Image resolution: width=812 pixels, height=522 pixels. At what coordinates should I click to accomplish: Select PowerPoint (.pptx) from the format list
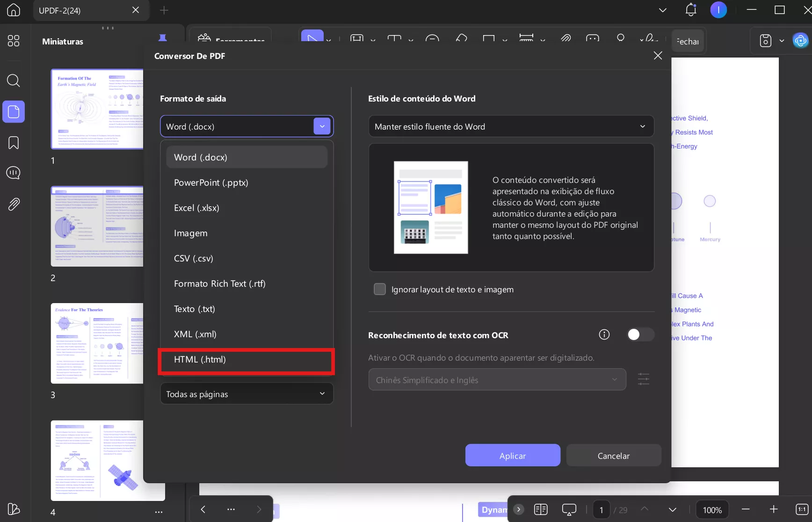[211, 182]
